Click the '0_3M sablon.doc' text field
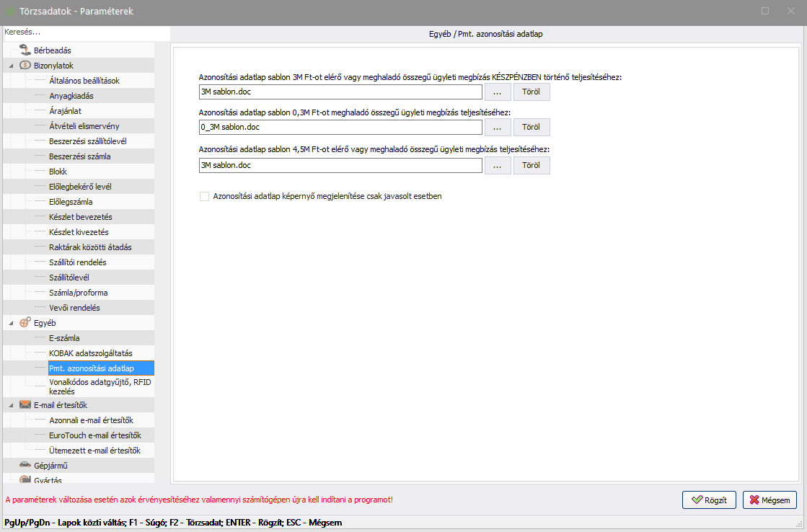Image resolution: width=807 pixels, height=532 pixels. point(340,128)
